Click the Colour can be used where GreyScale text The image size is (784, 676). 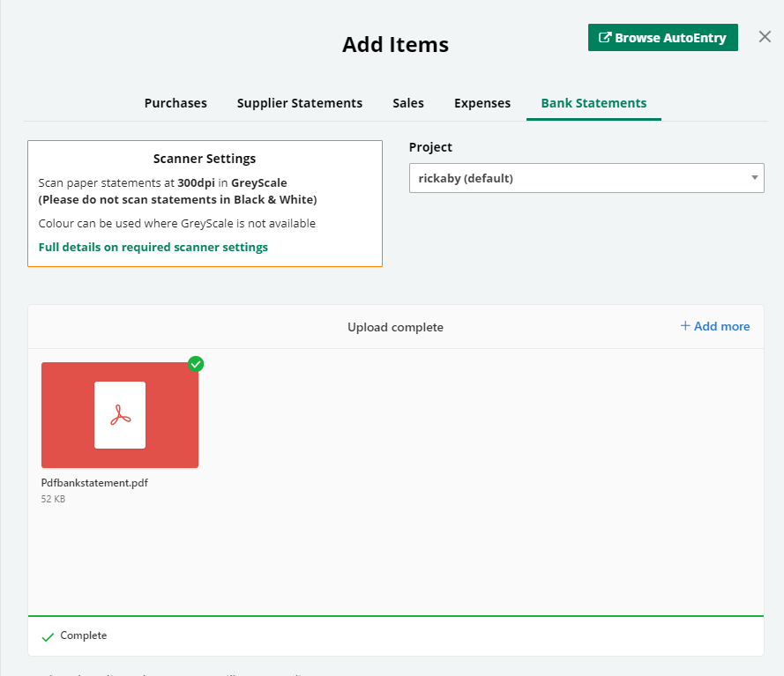point(177,223)
